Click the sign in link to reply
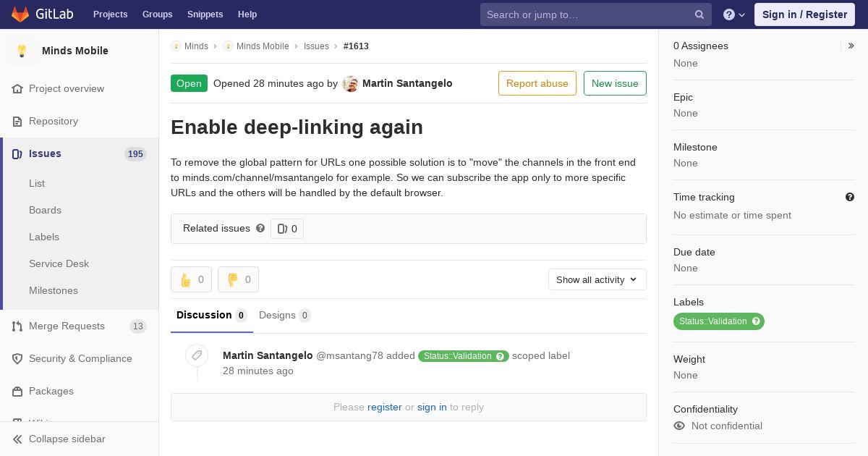868x456 pixels. point(432,407)
